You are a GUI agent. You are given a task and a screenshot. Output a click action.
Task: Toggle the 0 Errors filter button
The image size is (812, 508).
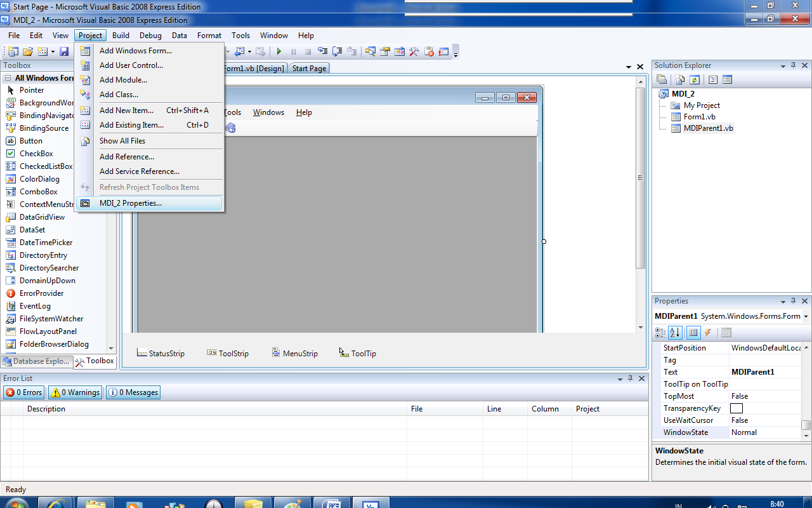tap(24, 392)
